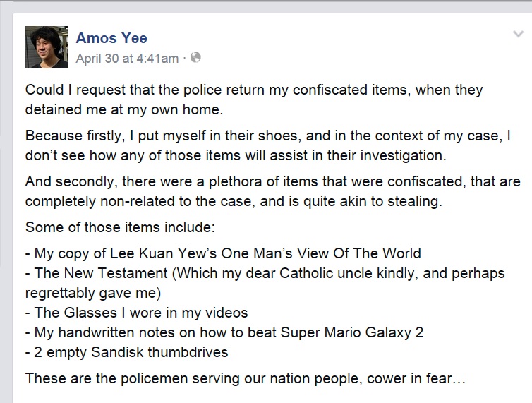Click the Lee Kuan Yew book list item
This screenshot has height=403, width=532.
click(223, 253)
